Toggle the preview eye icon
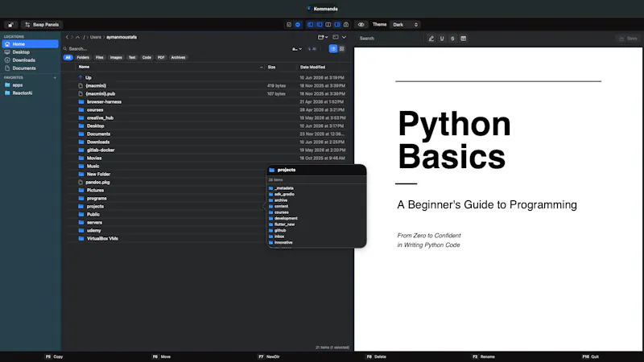The height and width of the screenshot is (362, 644). click(361, 25)
